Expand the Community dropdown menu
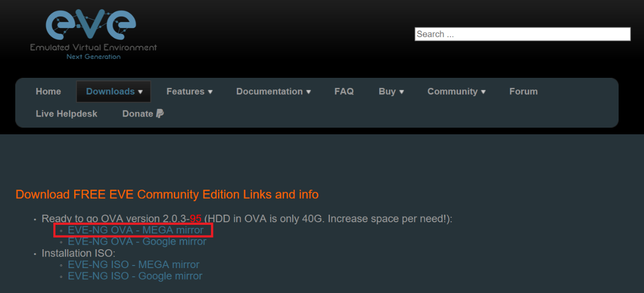Viewport: 644px width, 293px height. click(x=456, y=92)
